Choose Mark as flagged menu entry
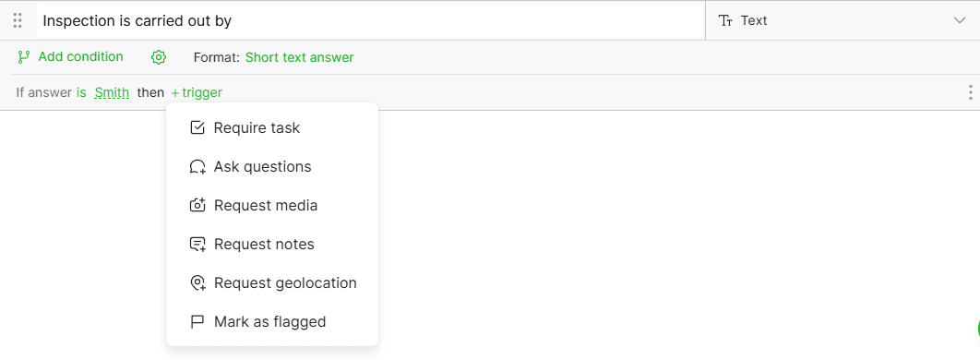980x360 pixels. pyautogui.click(x=272, y=322)
